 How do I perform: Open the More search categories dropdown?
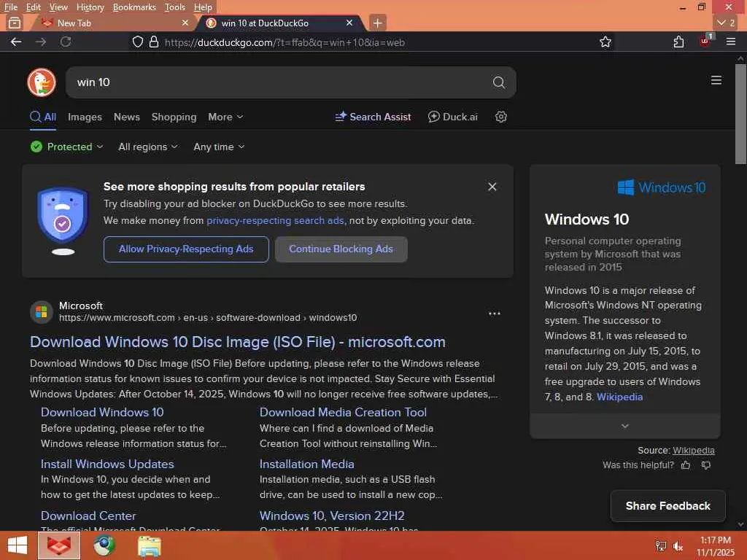[x=225, y=117]
